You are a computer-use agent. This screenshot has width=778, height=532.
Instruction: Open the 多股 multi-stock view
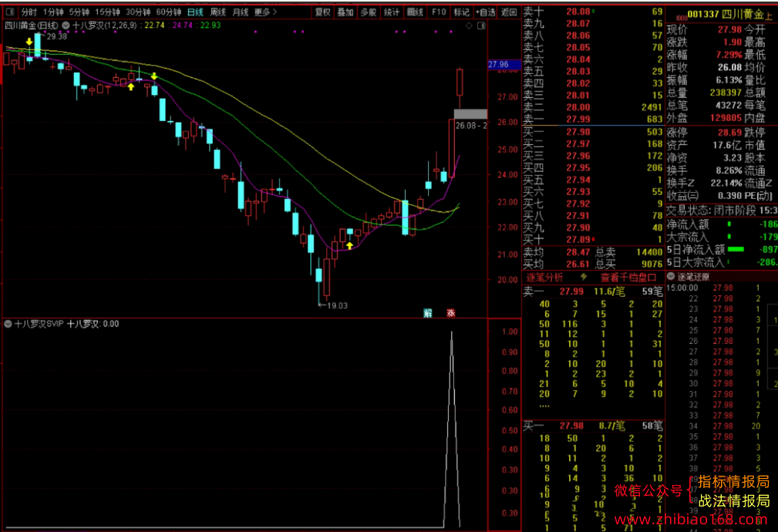(x=368, y=12)
